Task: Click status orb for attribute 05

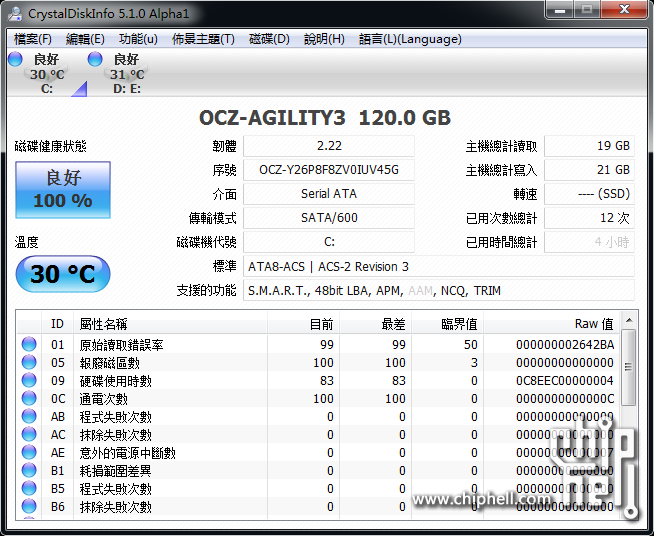Action: coord(29,362)
